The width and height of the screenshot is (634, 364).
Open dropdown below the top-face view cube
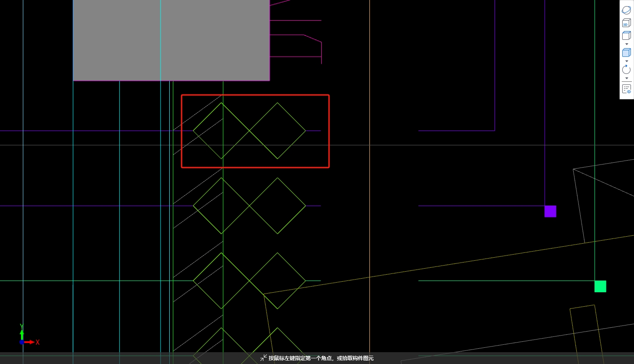[x=627, y=44]
